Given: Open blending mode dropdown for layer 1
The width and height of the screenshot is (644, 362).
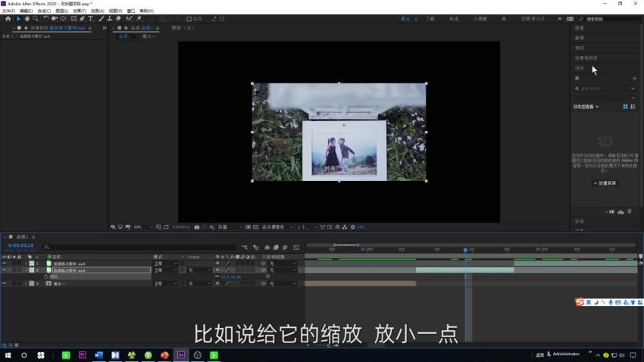Looking at the screenshot, I should click(165, 264).
